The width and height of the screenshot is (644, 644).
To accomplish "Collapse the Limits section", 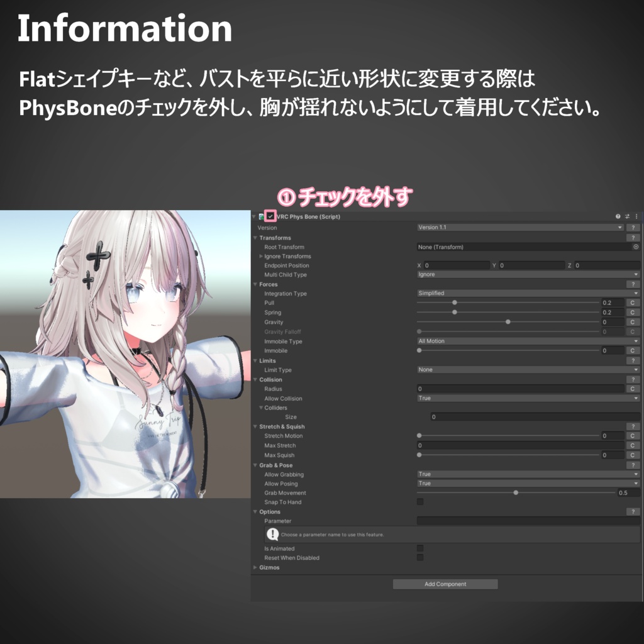I will click(255, 360).
